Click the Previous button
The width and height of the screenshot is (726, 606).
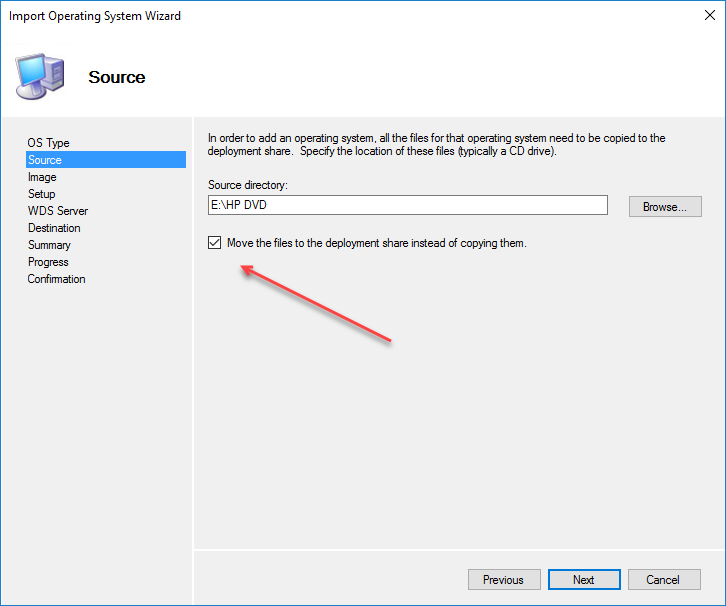(x=504, y=580)
